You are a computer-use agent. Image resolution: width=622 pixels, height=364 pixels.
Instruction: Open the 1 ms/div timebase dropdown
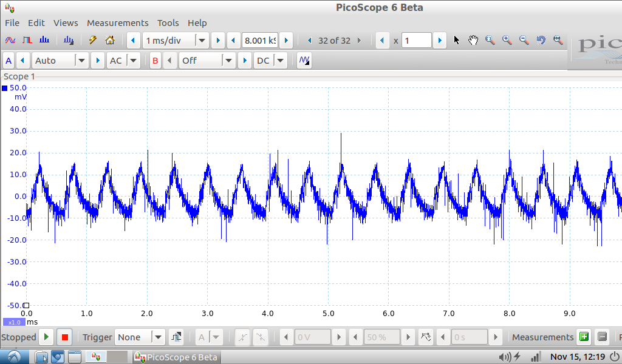(x=202, y=41)
